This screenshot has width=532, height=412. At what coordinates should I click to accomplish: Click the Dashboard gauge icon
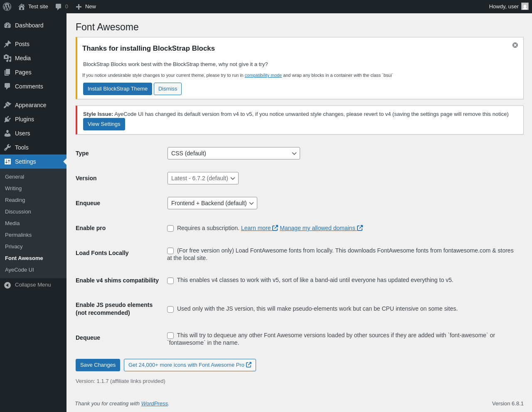7,25
